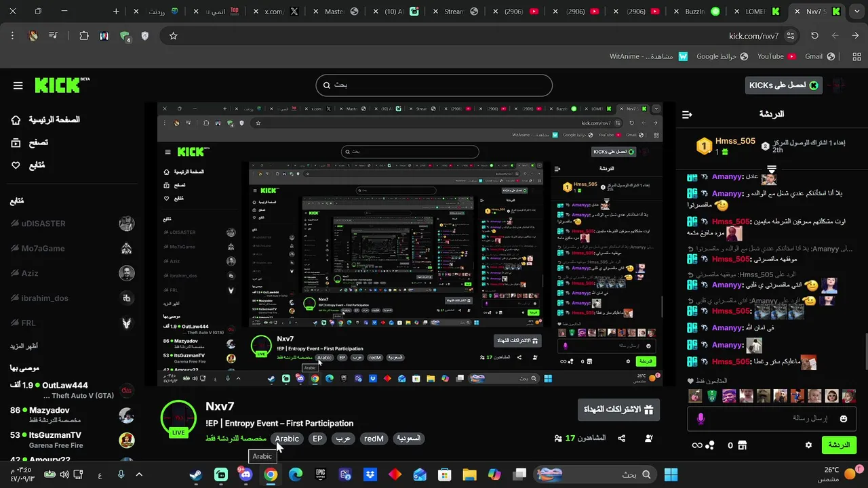Open recommended channel Mazyadov

pos(72,415)
